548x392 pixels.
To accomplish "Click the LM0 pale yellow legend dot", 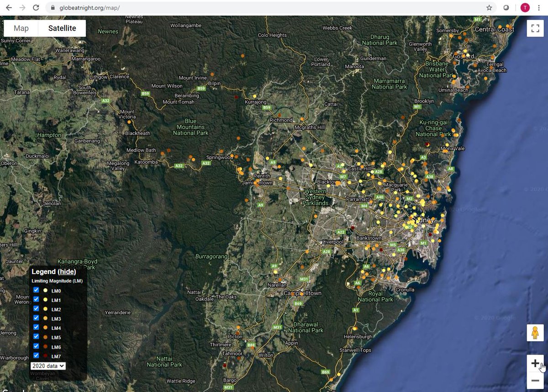I will (45, 291).
